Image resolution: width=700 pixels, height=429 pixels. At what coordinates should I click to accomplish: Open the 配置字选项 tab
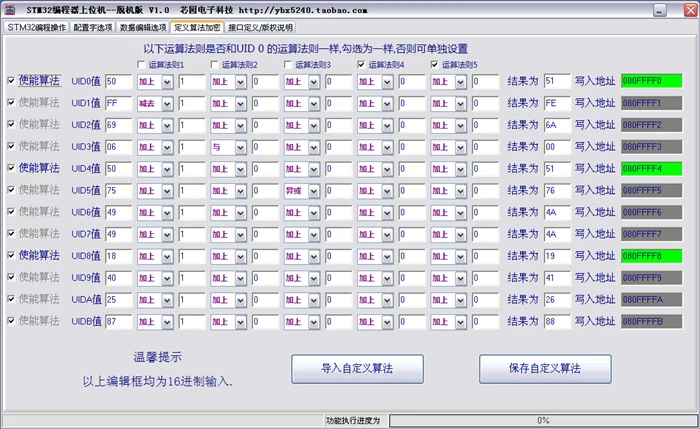coord(93,27)
